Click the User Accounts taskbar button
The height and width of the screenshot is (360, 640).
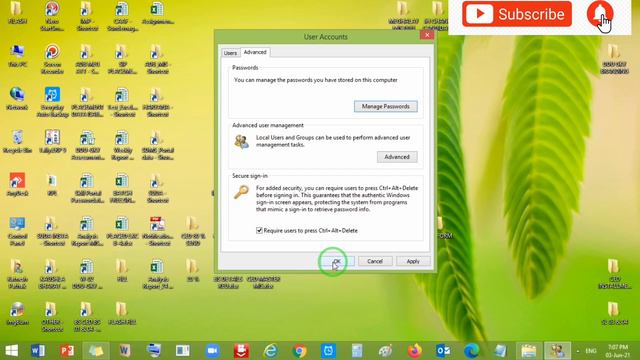pyautogui.click(x=558, y=351)
